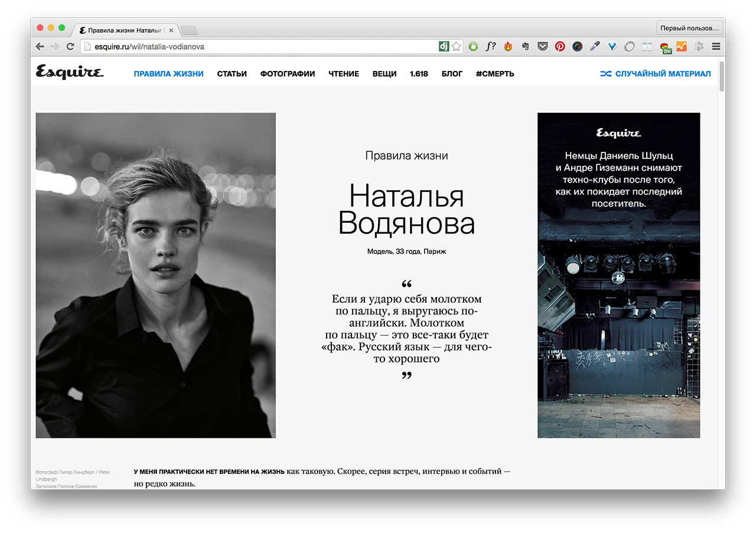
Task: Open the extension icon showing the '2m' badge
Action: tap(665, 47)
